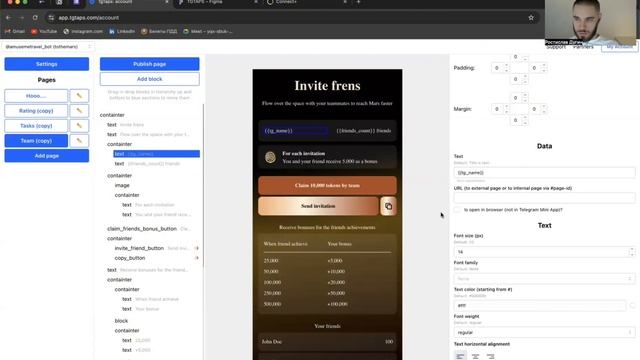640x360 pixels.
Task: Click the coin icon in the For each invitation card
Action: pos(270,157)
